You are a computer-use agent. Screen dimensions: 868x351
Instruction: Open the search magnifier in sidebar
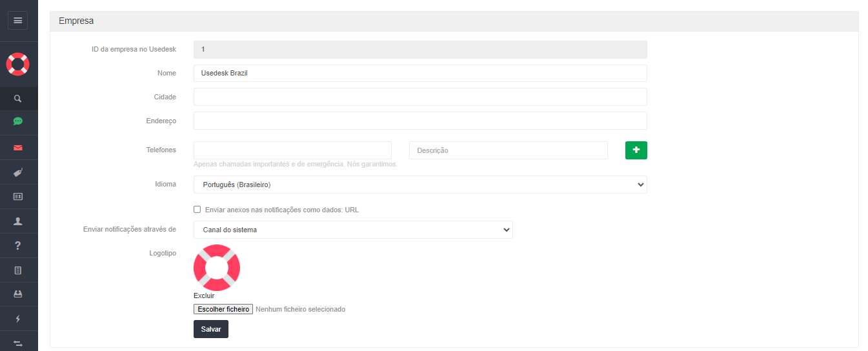tap(18, 99)
